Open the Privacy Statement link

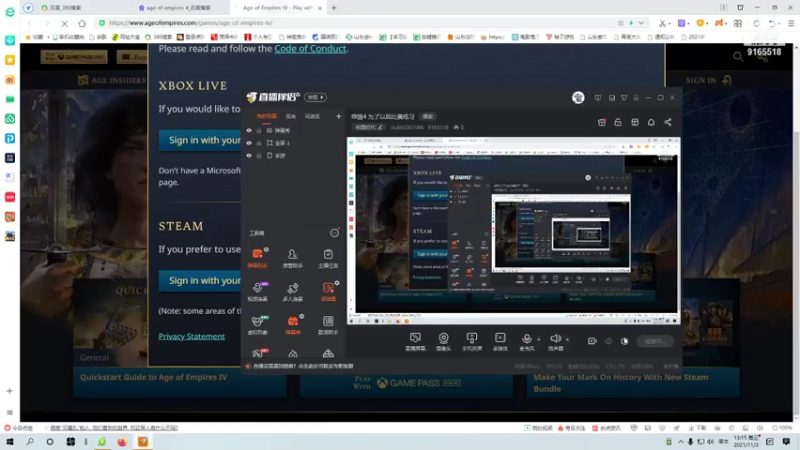click(x=192, y=336)
